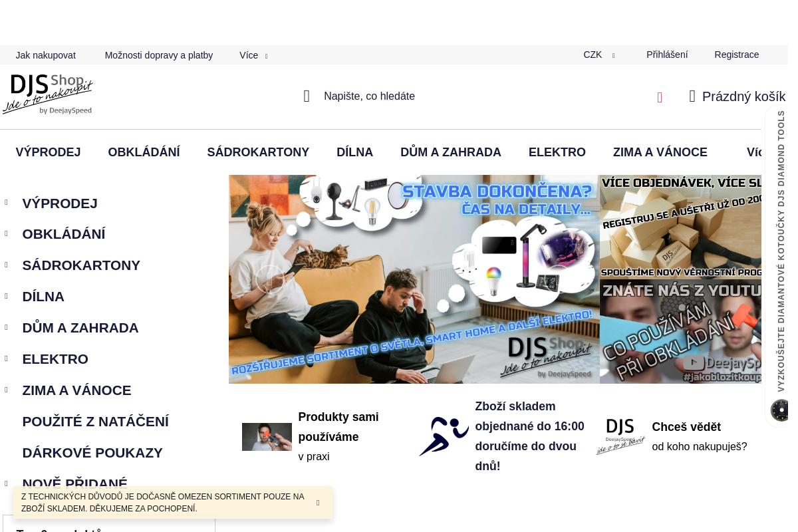Click the search magnifier icon
Image resolution: width=798 pixels, height=532 pixels.
tap(307, 96)
